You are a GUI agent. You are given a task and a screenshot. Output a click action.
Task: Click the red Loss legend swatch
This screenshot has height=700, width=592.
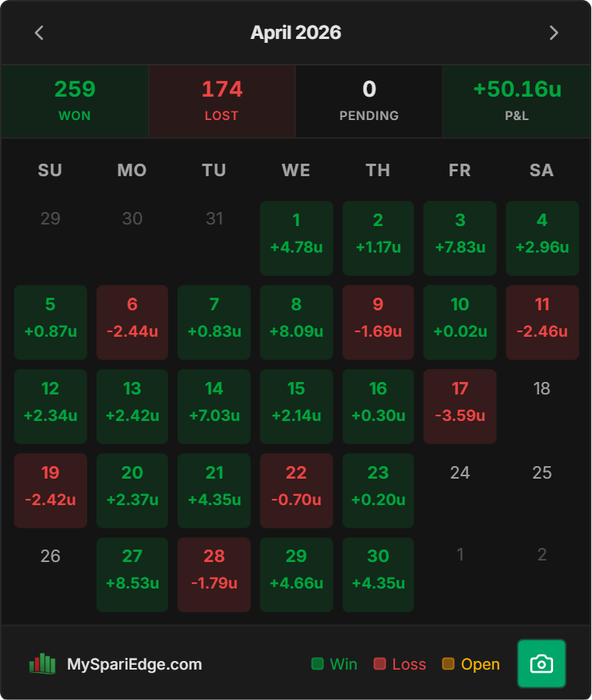click(379, 664)
